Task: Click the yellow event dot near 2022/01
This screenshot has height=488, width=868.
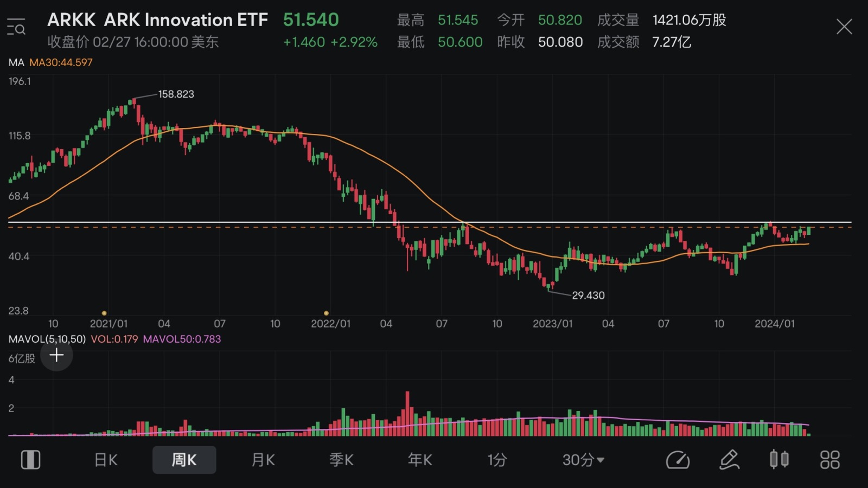Action: [x=326, y=313]
